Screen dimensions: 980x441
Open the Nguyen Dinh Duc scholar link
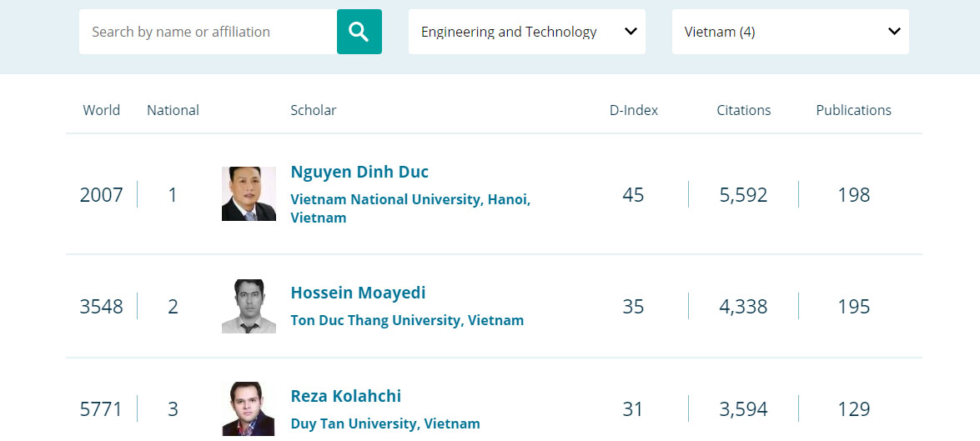(359, 172)
